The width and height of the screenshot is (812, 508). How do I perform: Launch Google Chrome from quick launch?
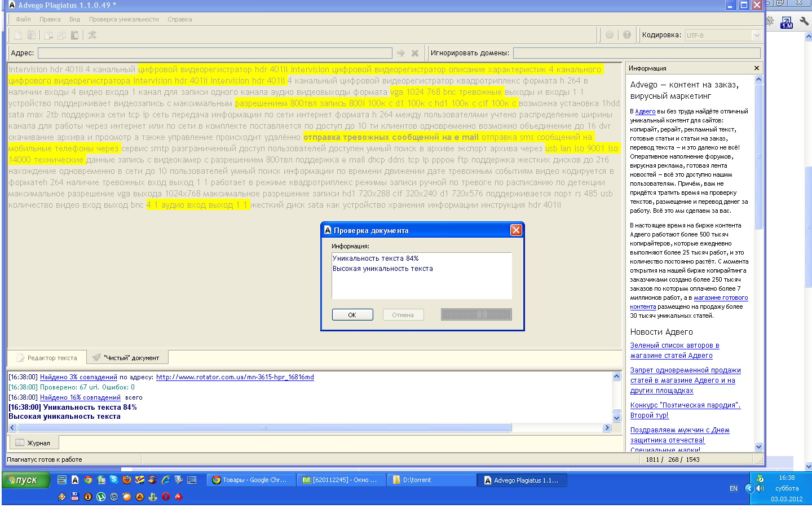tap(88, 480)
